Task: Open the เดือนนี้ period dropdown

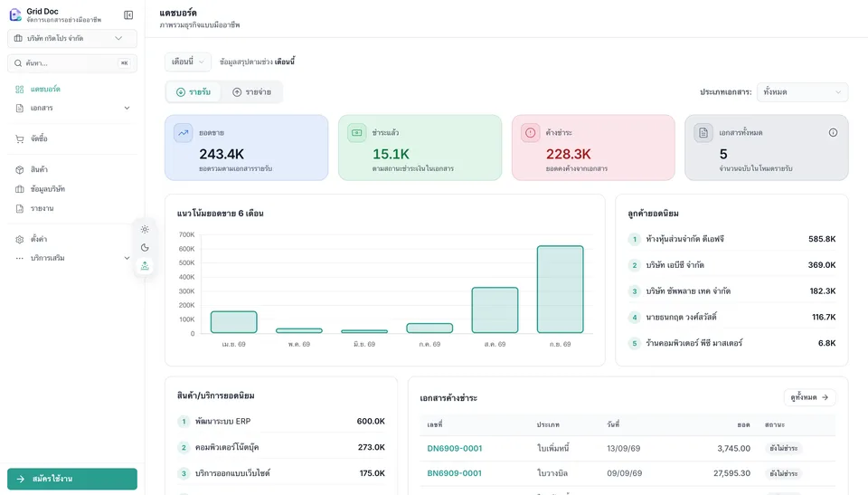Action: (188, 62)
